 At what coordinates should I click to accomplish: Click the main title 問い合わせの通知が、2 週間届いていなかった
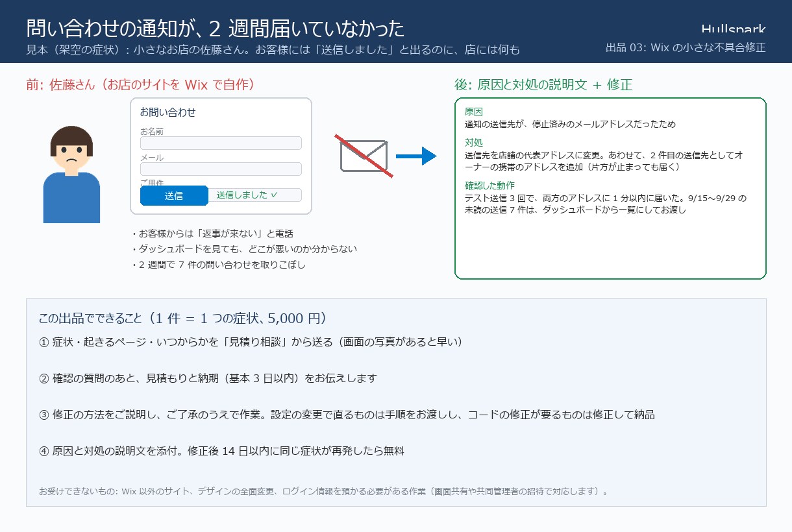pos(216,28)
